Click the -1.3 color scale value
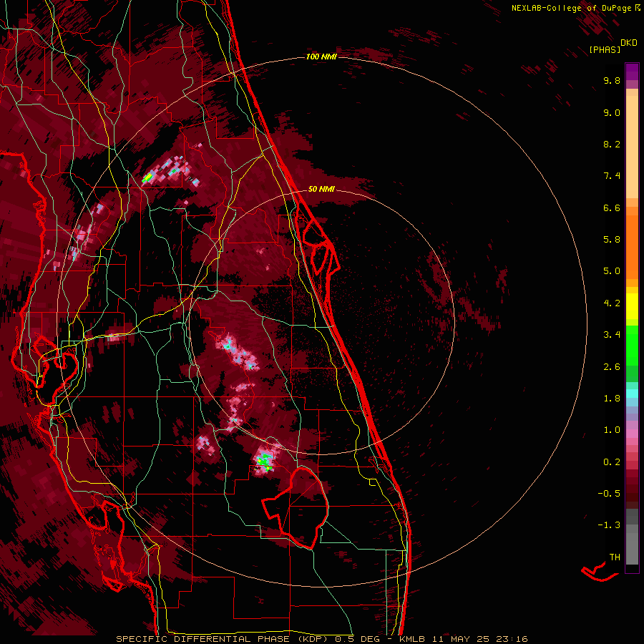The height and width of the screenshot is (644, 644). coord(609,526)
